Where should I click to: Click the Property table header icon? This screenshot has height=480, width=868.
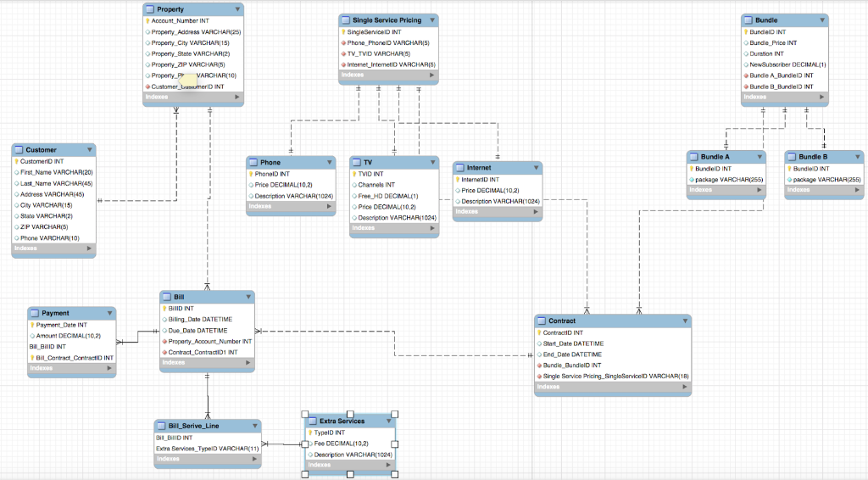pos(150,9)
